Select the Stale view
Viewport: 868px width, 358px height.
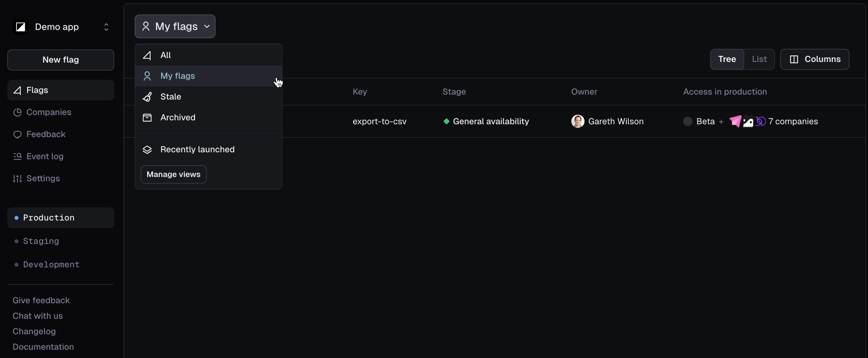point(209,97)
